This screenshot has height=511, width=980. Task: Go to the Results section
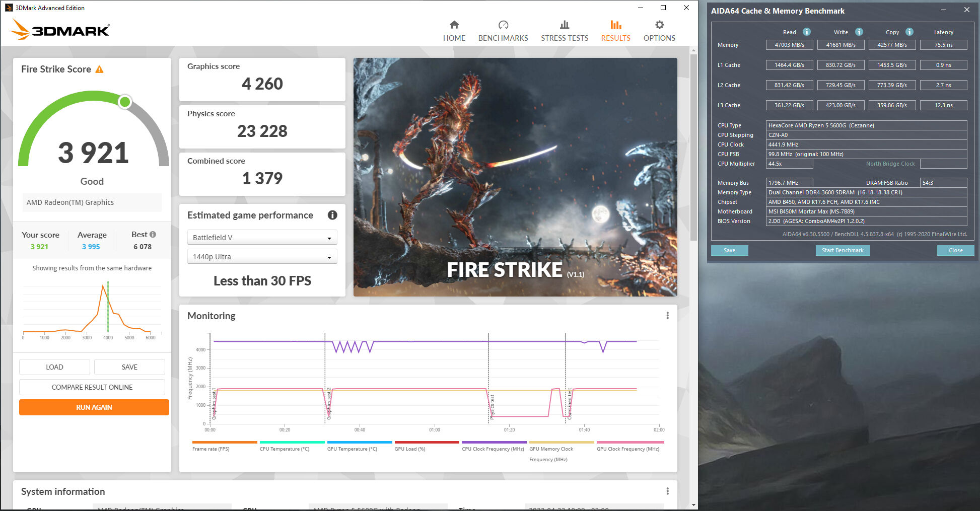(x=615, y=31)
